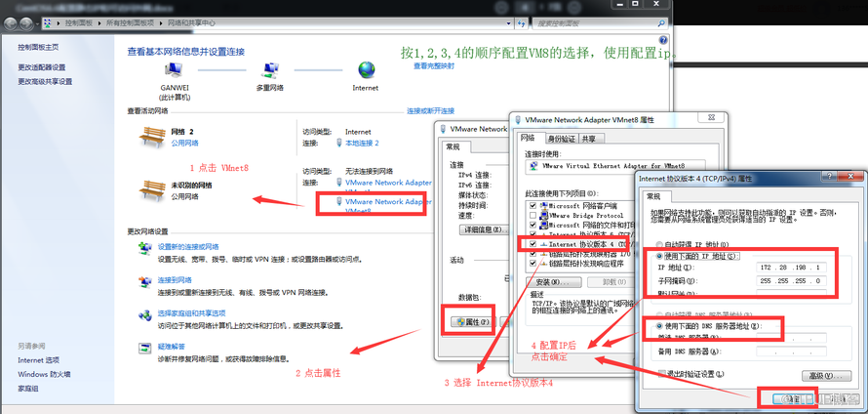This screenshot has width=868, height=414.
Task: Select 使用下面的 IP 地址 radio button
Action: (658, 256)
